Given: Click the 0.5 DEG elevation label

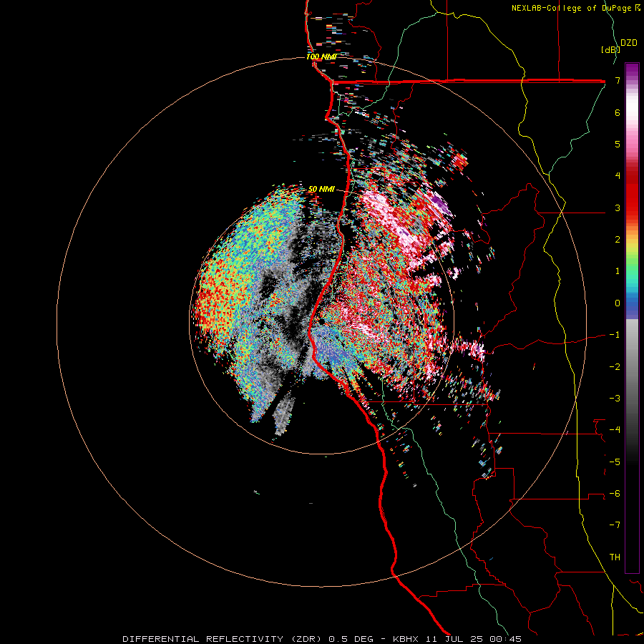Looking at the screenshot, I should coord(351,639).
